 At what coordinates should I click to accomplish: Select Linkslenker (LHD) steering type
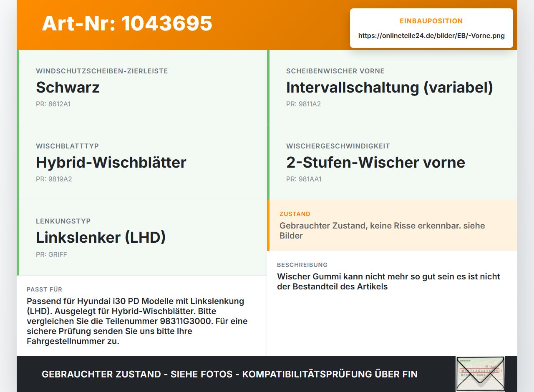[x=101, y=237]
